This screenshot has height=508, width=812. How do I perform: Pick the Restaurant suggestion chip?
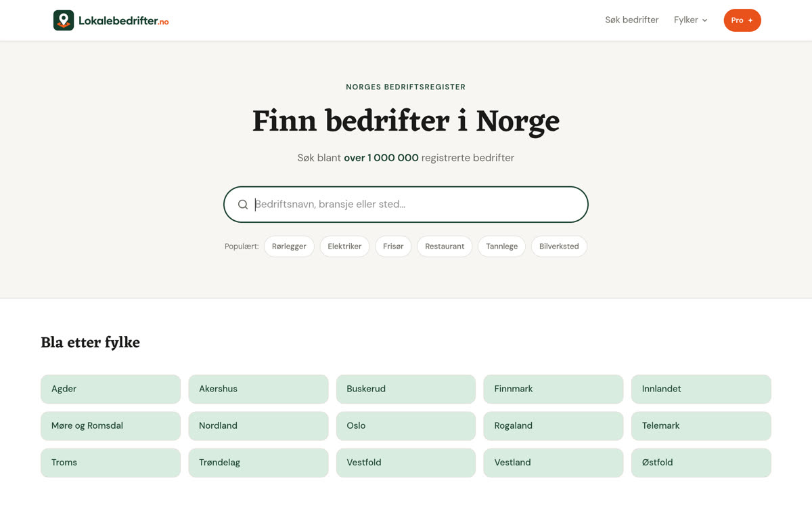point(445,247)
